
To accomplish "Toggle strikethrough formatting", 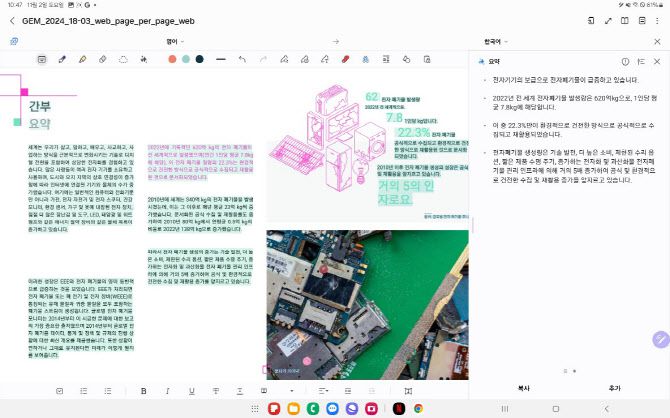I will (x=216, y=391).
